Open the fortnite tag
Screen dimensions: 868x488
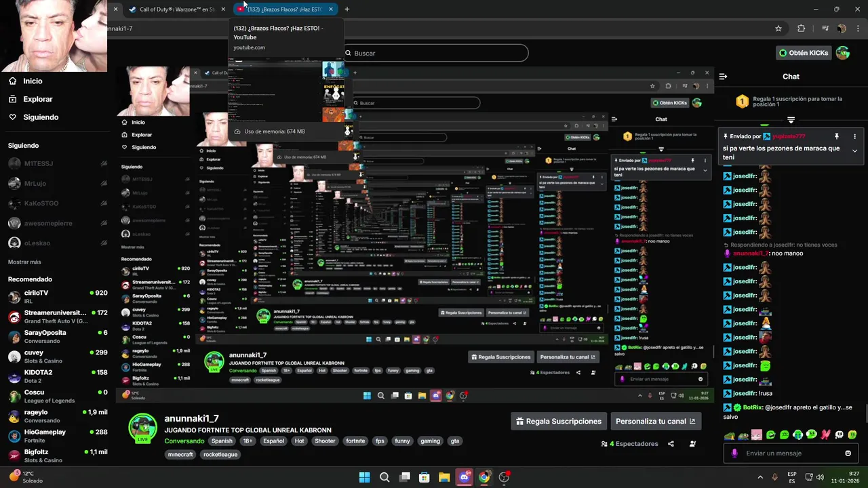tap(355, 441)
